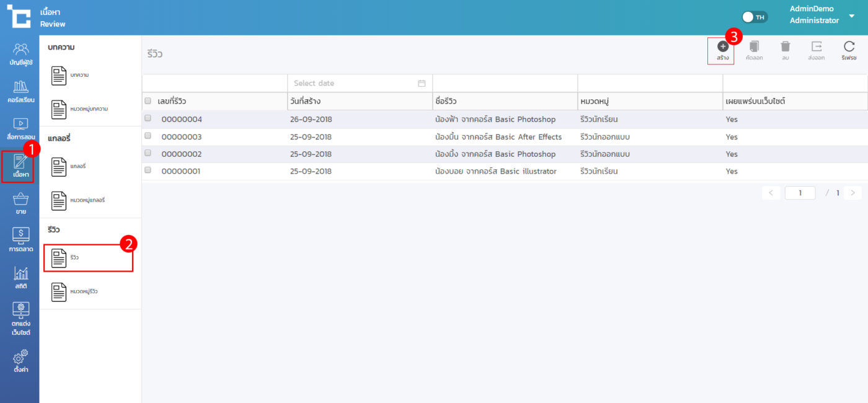Open ตั้งค่า settings gear in sidebar
This screenshot has height=403, width=868.
(x=20, y=361)
